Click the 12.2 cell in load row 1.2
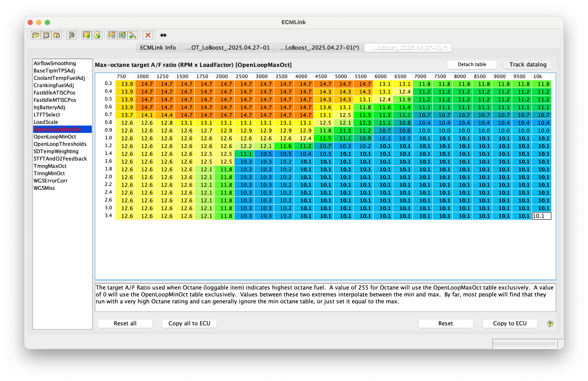The image size is (588, 381). (x=244, y=146)
